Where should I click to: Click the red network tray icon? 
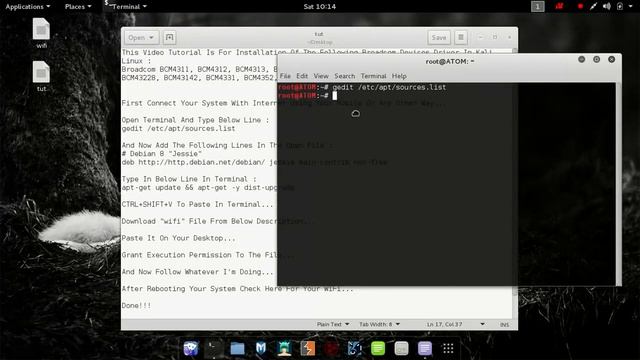point(559,6)
